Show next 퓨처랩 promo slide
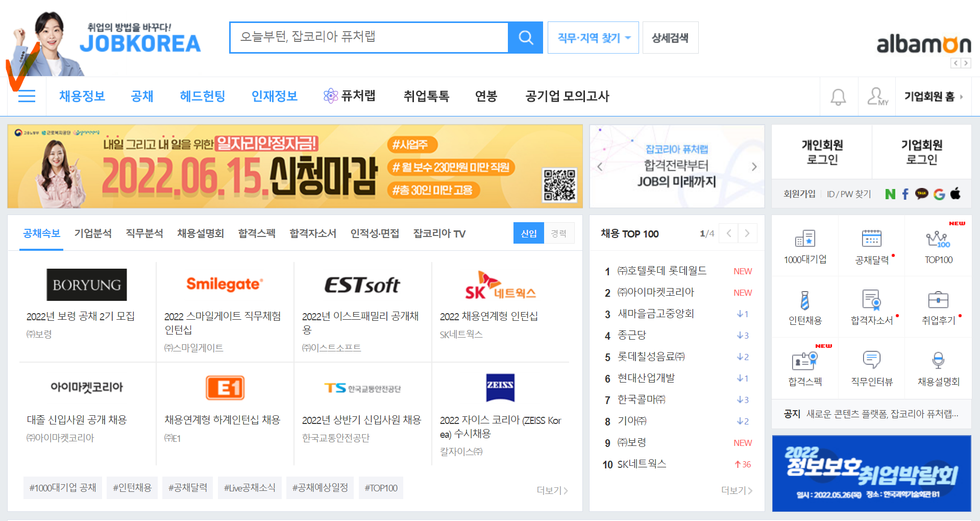The width and height of the screenshot is (980, 521). pos(754,167)
